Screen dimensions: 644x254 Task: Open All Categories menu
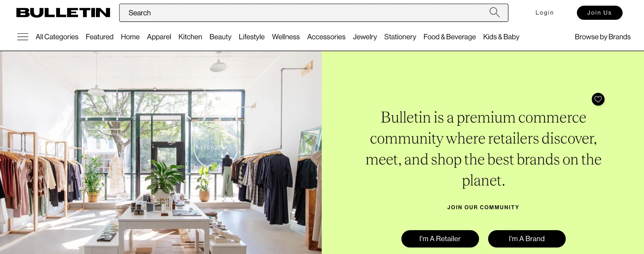click(57, 37)
